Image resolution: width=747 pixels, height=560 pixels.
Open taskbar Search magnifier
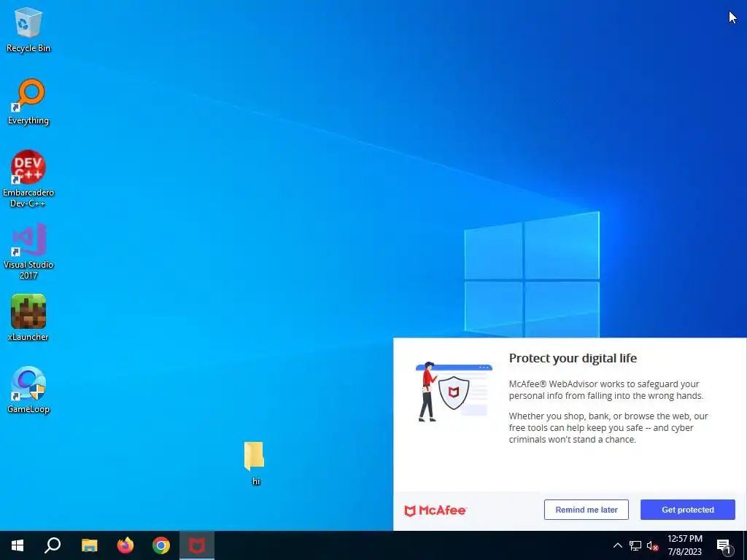[x=53, y=545]
